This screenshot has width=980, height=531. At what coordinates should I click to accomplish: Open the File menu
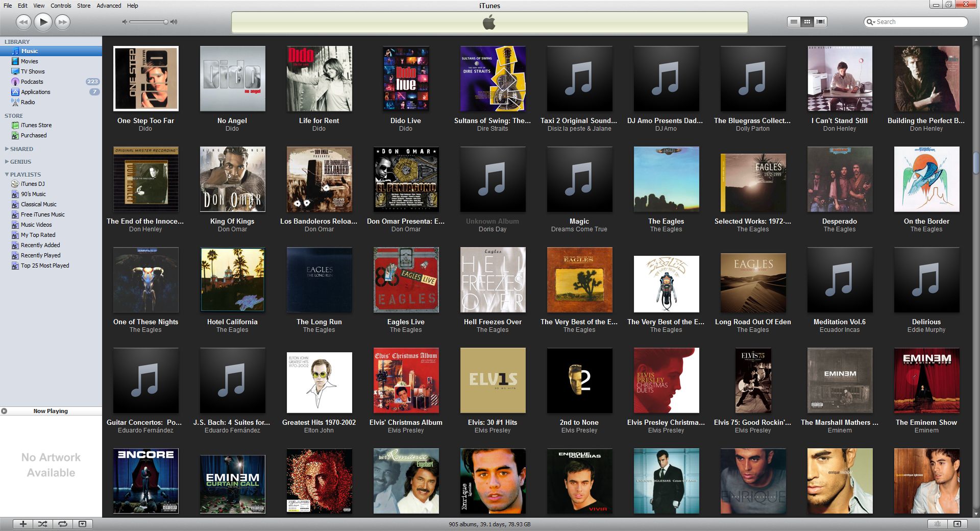click(8, 6)
